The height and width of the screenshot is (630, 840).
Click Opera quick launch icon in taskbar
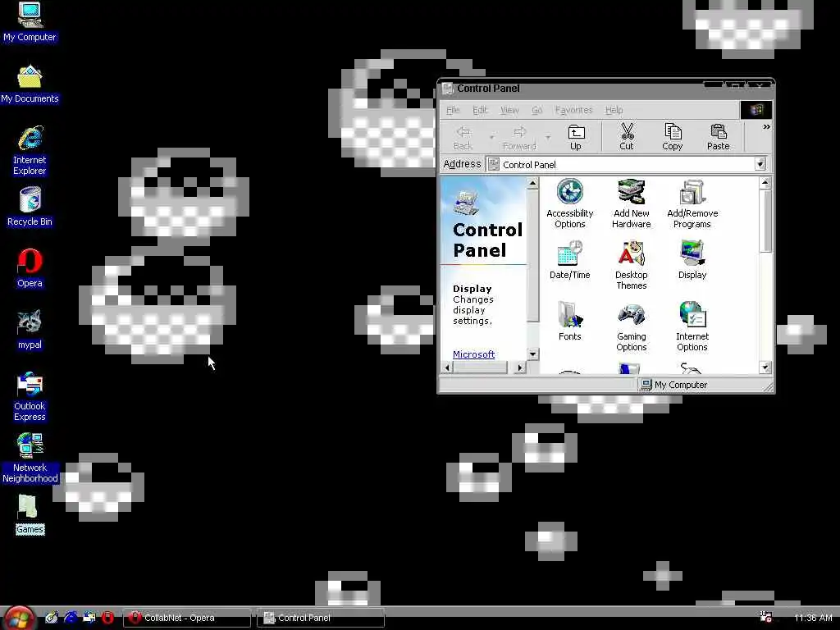(x=107, y=618)
